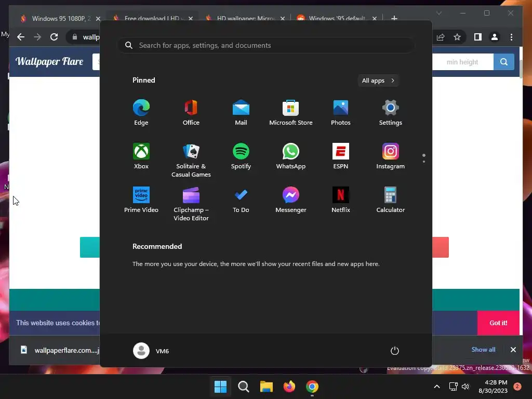The height and width of the screenshot is (399, 532).
Task: Open taskbar Search
Action: point(243,387)
